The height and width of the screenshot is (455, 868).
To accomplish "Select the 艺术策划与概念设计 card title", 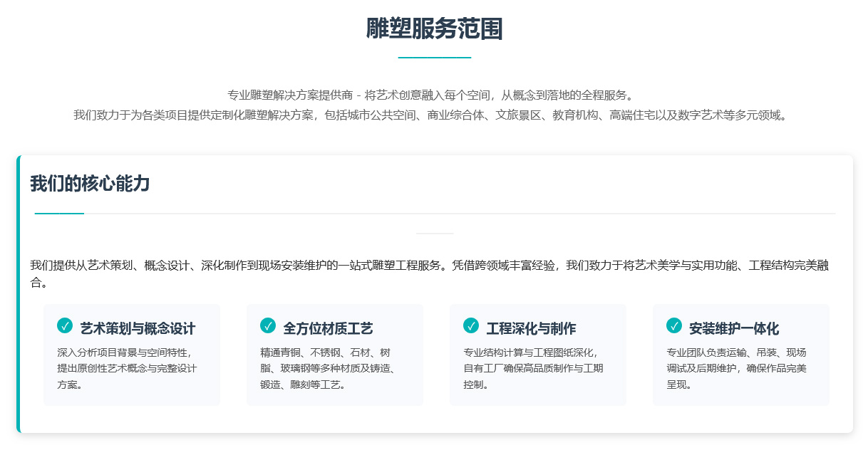I will tap(138, 329).
